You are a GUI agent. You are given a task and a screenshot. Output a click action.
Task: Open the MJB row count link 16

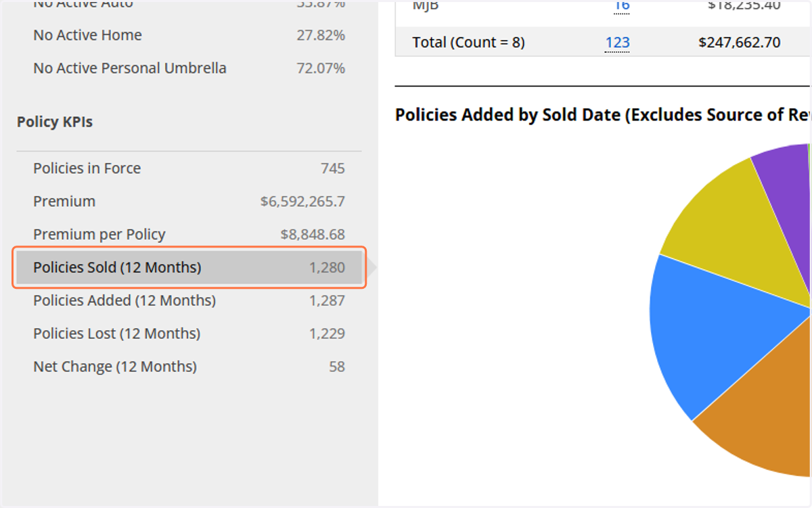tap(622, 5)
